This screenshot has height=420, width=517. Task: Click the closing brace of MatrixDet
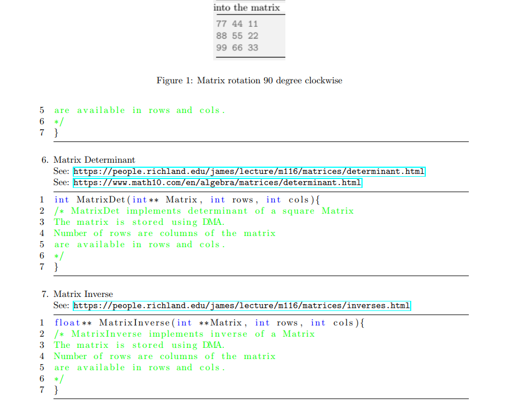[56, 267]
